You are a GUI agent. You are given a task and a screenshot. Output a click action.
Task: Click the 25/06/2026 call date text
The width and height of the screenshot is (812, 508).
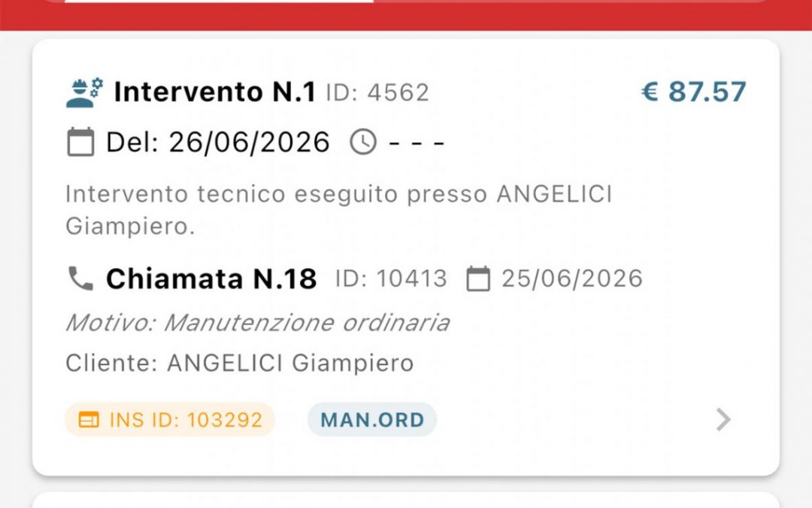click(572, 278)
